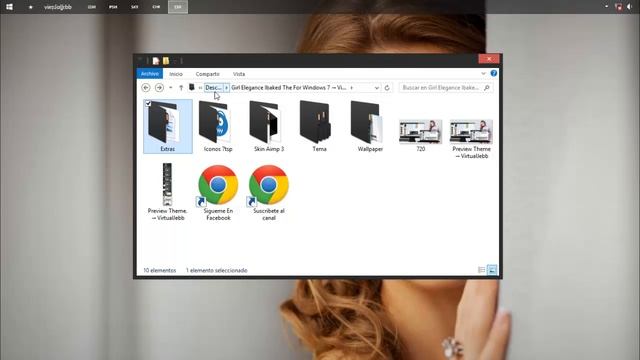Click the Desc... breadcrumb segment
This screenshot has width=640, height=360.
coord(213,88)
